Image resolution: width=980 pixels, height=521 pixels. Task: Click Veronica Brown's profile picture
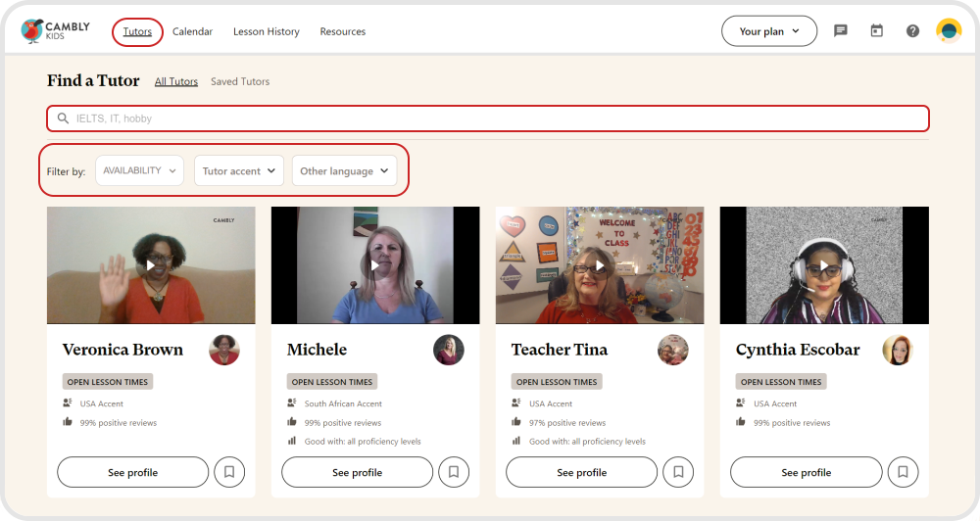click(224, 350)
